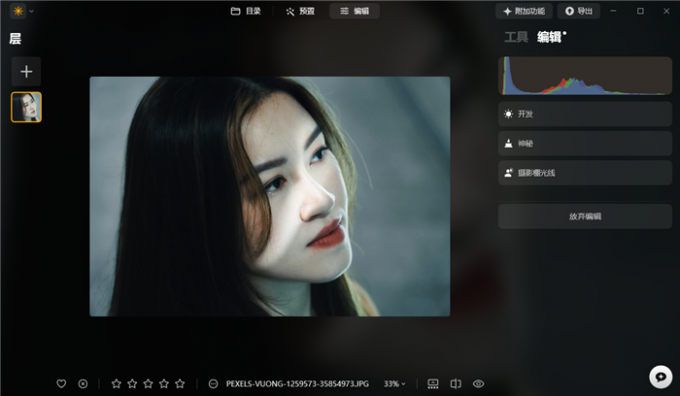The height and width of the screenshot is (396, 680).
Task: Rate the photo five stars
Action: click(x=180, y=384)
